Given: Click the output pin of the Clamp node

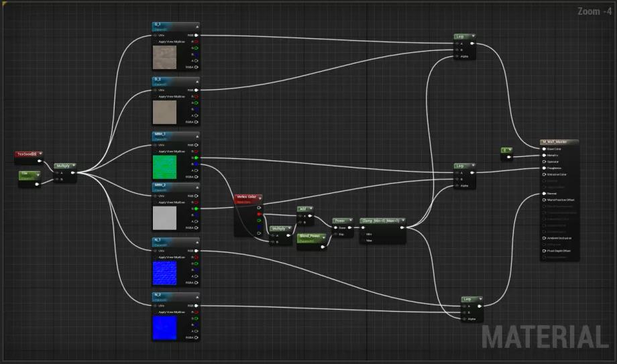Looking at the screenshot, I should coord(402,228).
